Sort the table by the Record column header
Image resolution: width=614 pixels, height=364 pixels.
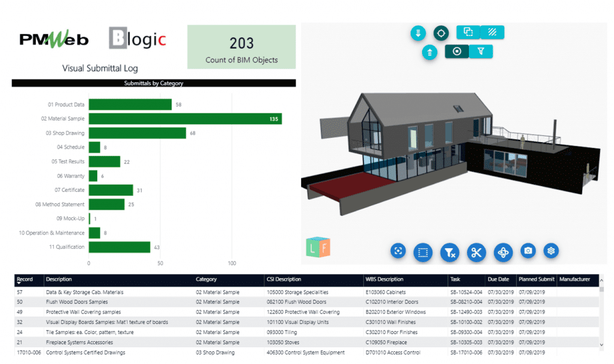(x=29, y=280)
